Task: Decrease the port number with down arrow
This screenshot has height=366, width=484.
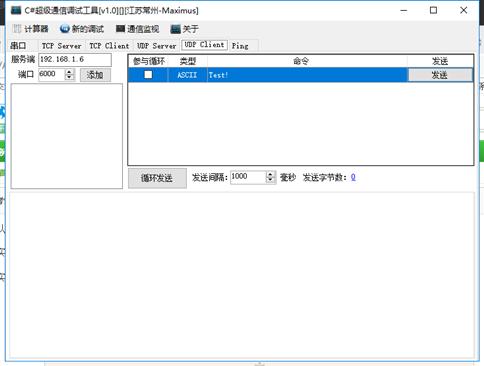Action: (69, 77)
